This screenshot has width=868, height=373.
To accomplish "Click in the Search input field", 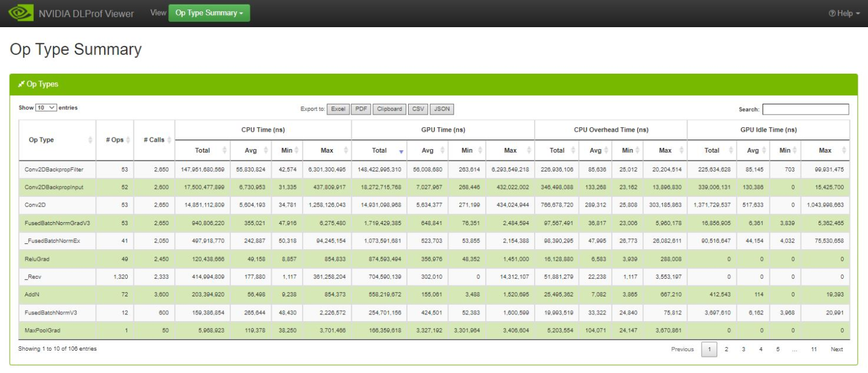I will 805,109.
